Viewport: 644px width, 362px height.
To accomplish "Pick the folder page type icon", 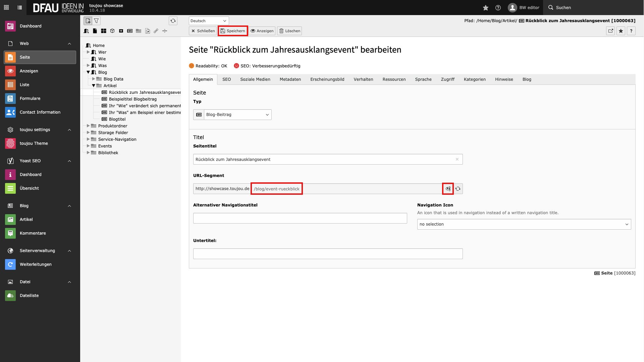I will pyautogui.click(x=139, y=31).
